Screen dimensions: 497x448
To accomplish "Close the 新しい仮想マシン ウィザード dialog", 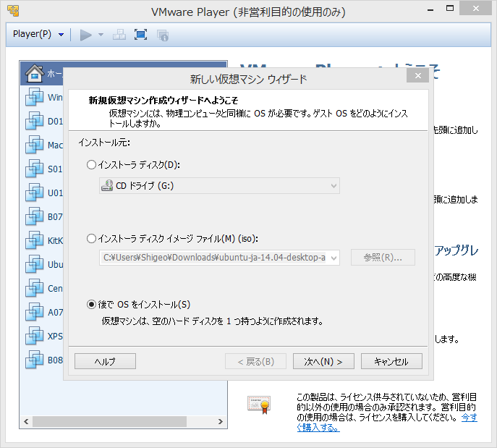I will pos(417,76).
